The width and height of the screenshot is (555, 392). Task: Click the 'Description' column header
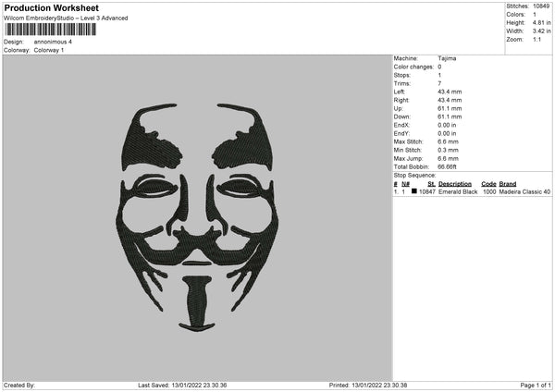click(455, 184)
